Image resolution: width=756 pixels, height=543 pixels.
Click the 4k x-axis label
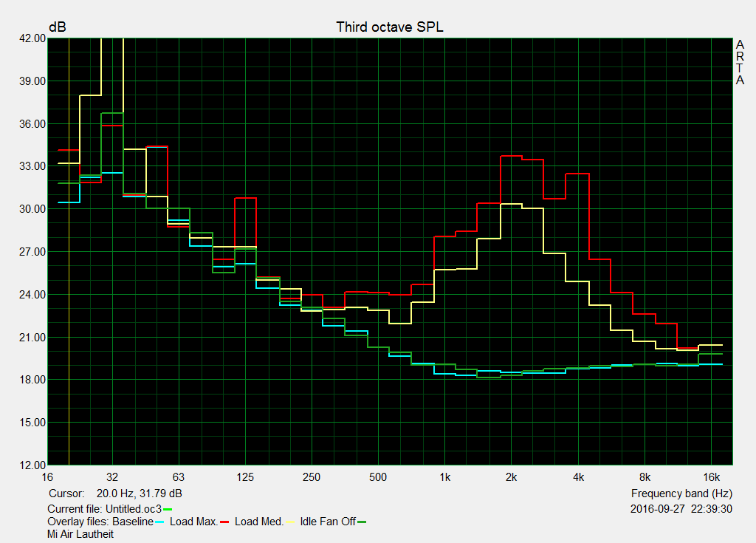tap(578, 477)
